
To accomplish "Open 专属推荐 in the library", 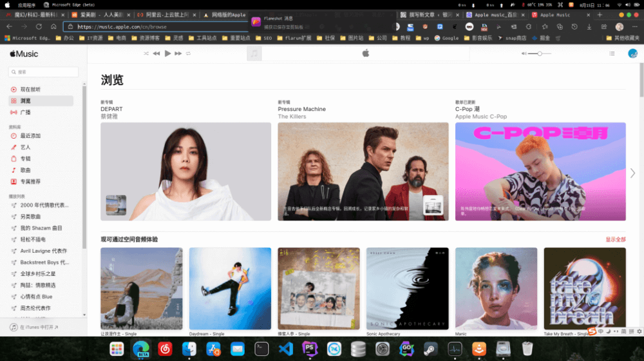I will [41, 182].
